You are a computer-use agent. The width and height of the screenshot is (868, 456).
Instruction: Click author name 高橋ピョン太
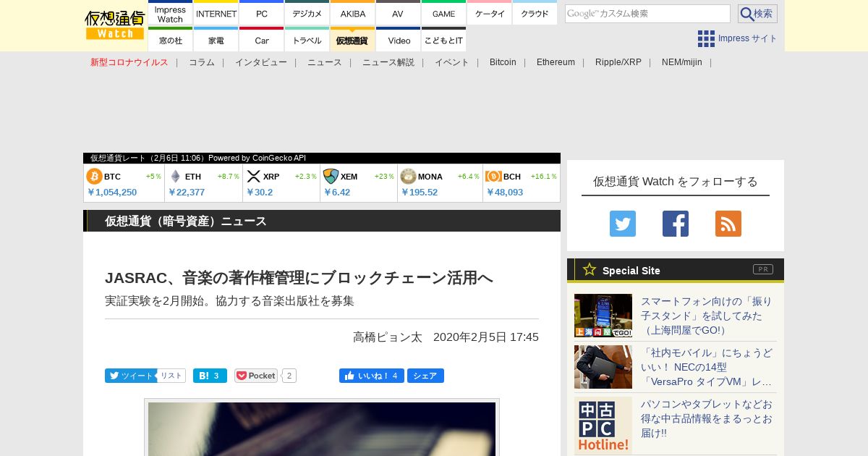388,337
